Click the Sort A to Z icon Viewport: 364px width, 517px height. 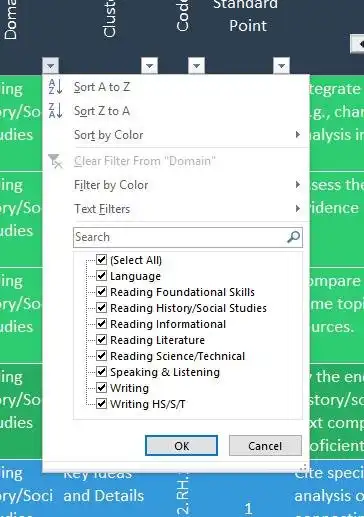55,87
